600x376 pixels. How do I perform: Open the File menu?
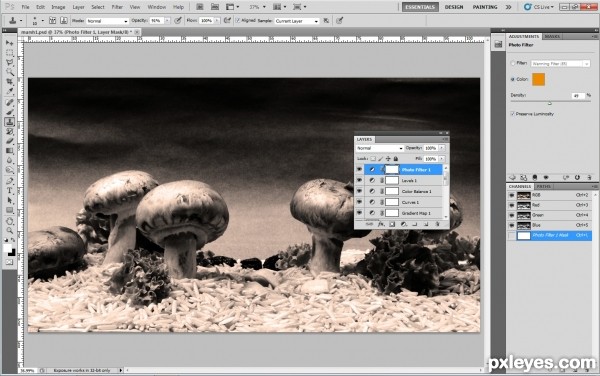pos(25,7)
